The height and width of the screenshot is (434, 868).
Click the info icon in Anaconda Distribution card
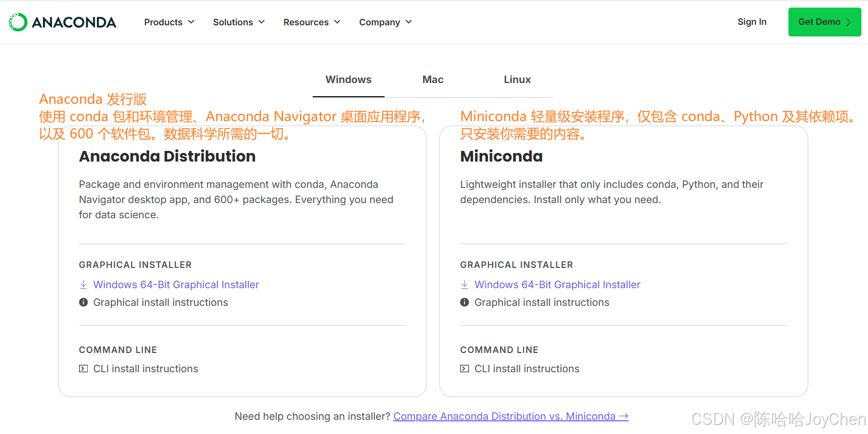(84, 302)
